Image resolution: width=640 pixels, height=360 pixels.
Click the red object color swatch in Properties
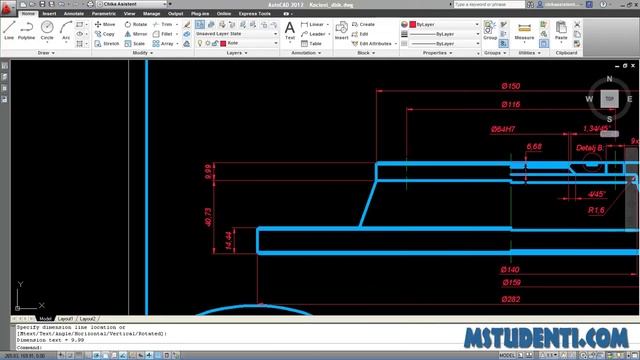click(413, 24)
